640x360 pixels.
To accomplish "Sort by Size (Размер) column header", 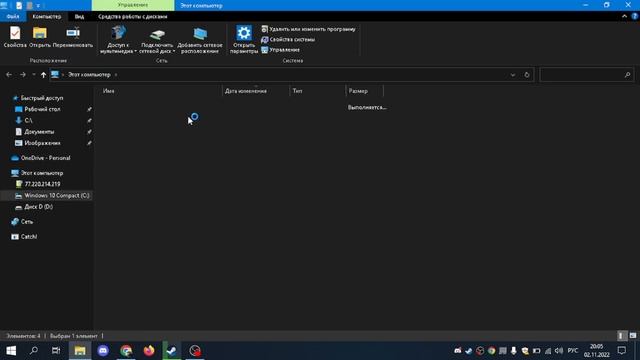I will tap(364, 91).
